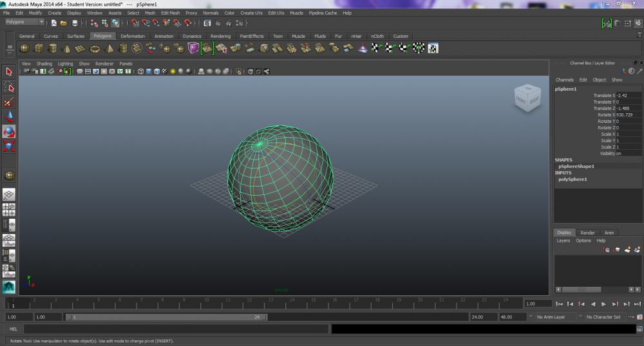Select the polygon sphere shelf icon
Screen dimensions: 644x346
24,48
